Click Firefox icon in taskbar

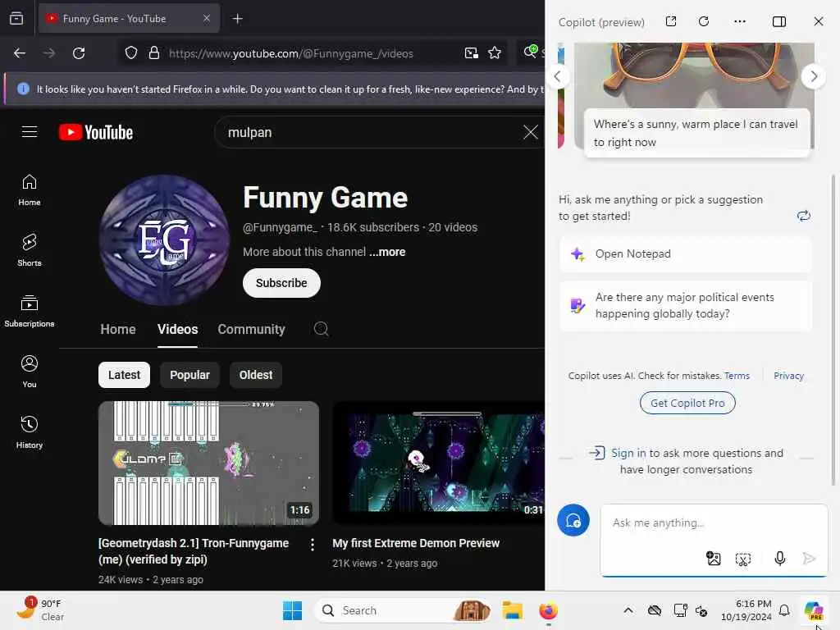[x=548, y=610]
